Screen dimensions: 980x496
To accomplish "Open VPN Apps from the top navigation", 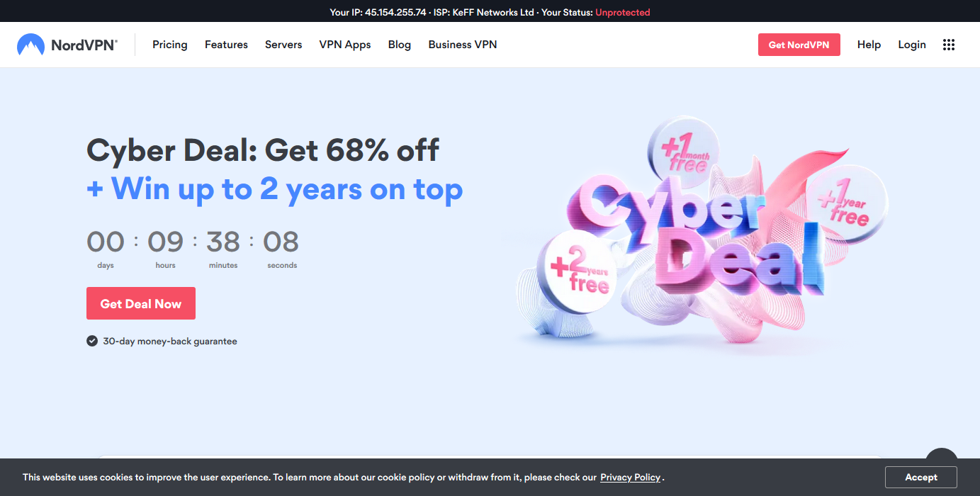I will [345, 45].
